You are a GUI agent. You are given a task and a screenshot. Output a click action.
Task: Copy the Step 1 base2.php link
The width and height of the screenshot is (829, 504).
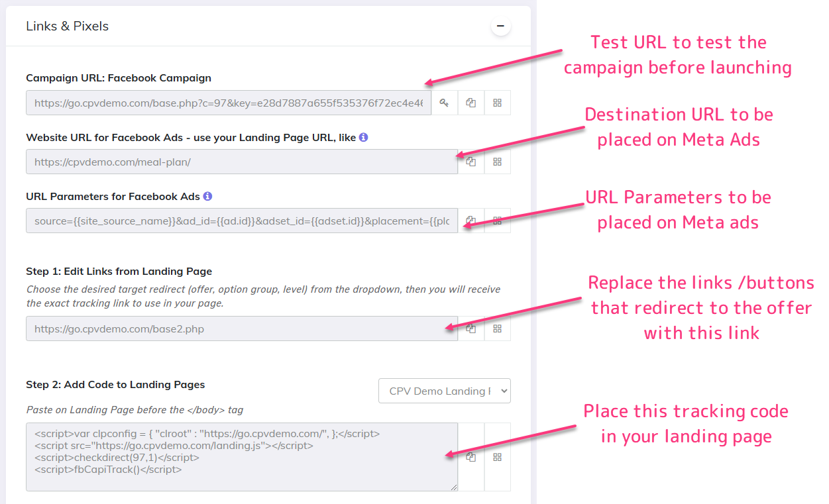tap(471, 328)
